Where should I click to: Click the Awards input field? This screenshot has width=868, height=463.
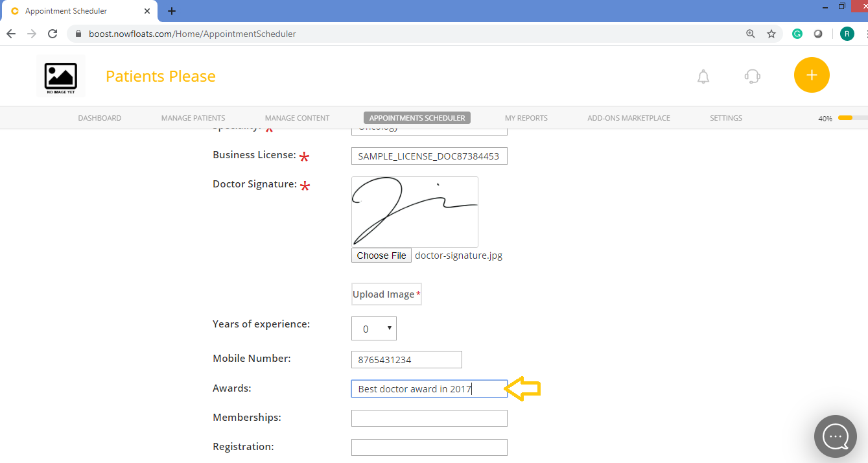coord(429,389)
